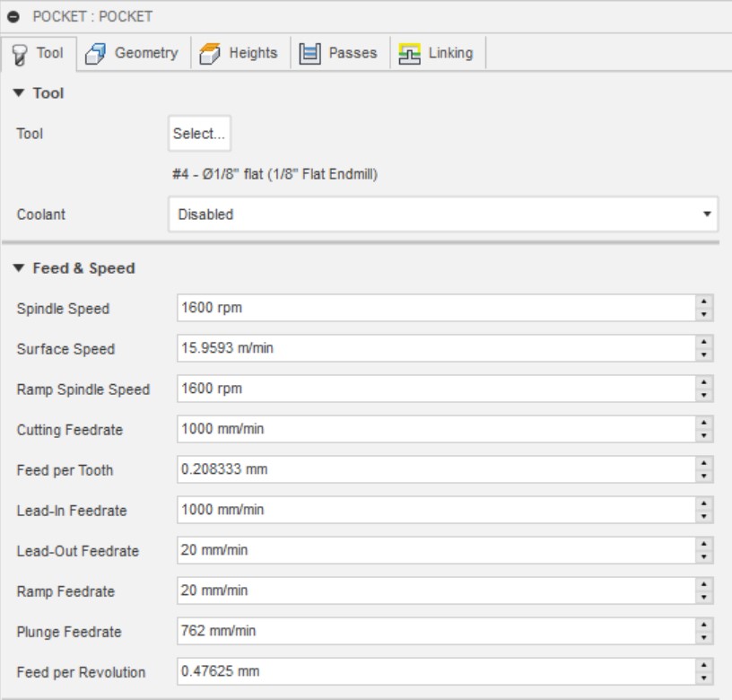Decrease Surface Speed with down arrow
The width and height of the screenshot is (732, 700).
point(703,354)
